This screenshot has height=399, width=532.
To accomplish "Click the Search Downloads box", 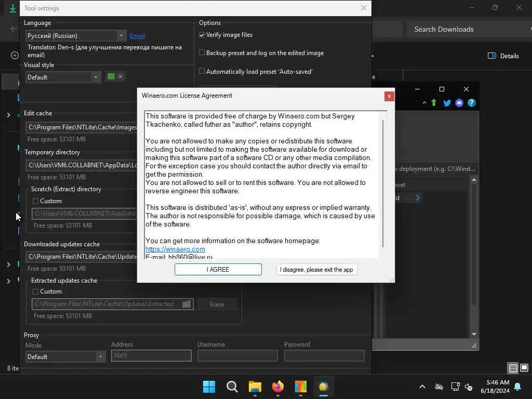I will 469,29.
